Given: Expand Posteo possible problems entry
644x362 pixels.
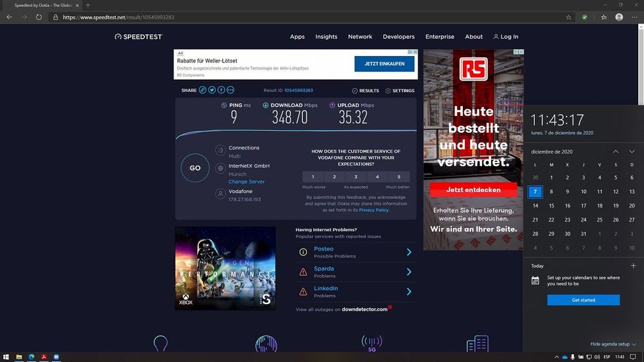Looking at the screenshot, I should click(x=356, y=252).
